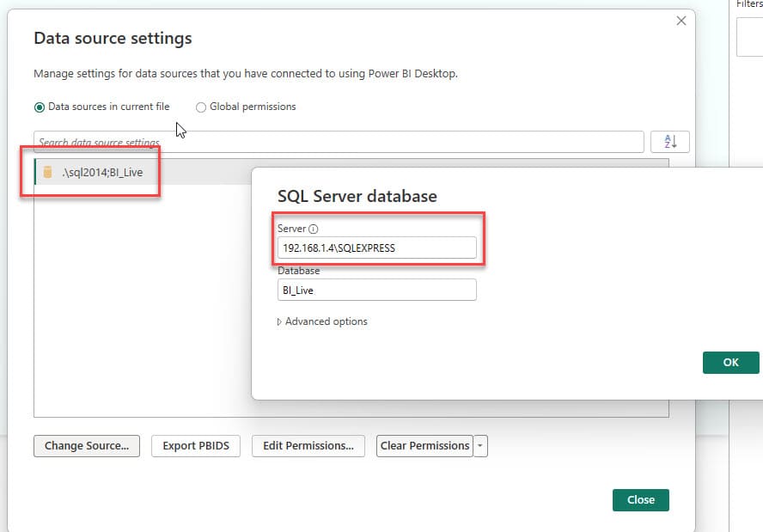Click the Clear Permissions button

point(424,446)
